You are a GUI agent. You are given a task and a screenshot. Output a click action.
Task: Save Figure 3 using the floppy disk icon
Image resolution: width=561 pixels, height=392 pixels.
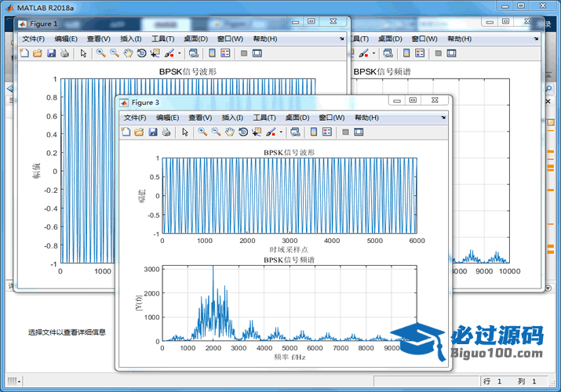152,132
